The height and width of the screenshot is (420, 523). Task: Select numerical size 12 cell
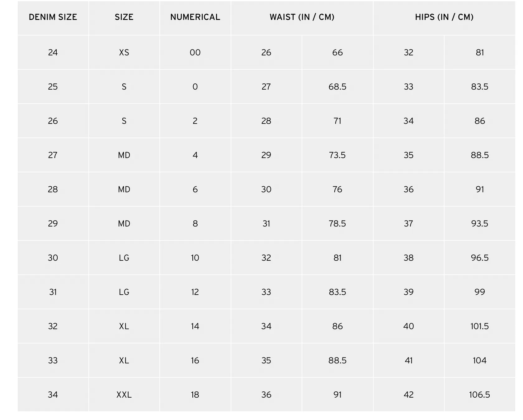pyautogui.click(x=195, y=292)
